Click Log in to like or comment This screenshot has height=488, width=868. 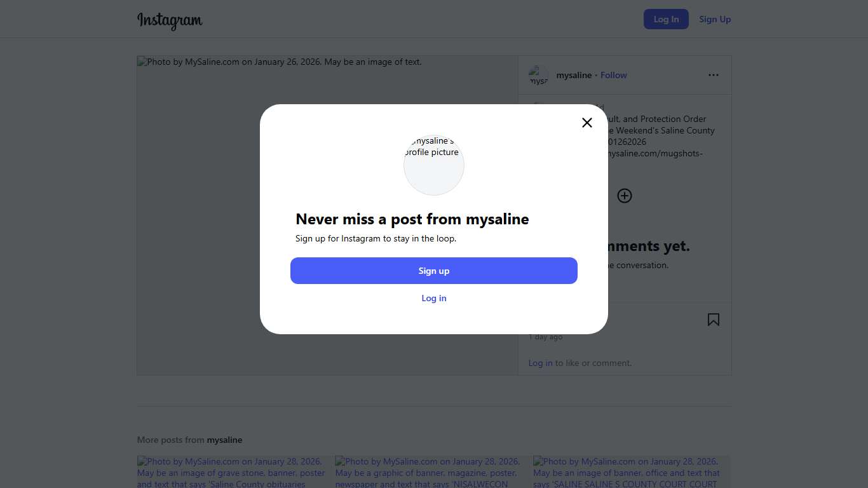[540, 363]
